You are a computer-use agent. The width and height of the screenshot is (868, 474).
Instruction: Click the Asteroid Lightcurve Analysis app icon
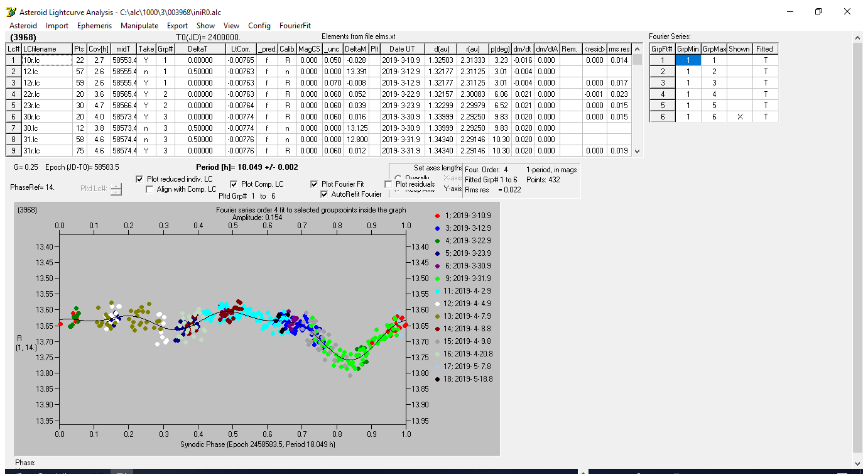[x=11, y=12]
